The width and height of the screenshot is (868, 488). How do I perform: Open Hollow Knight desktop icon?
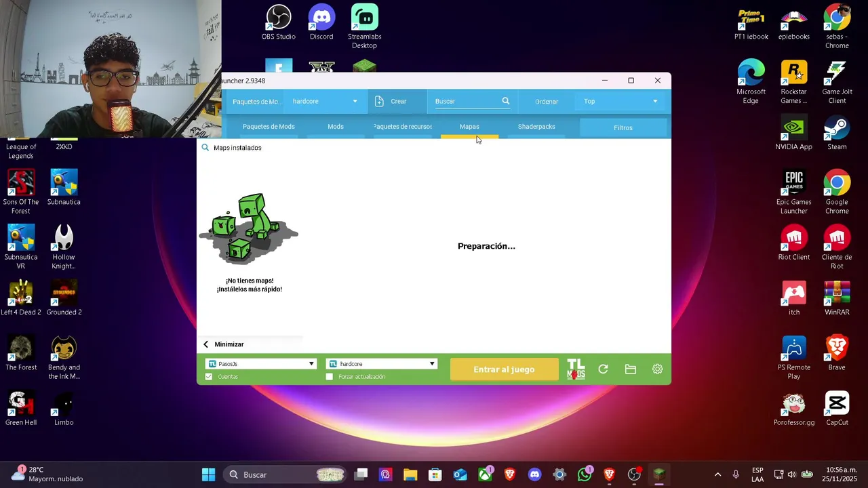coord(64,247)
